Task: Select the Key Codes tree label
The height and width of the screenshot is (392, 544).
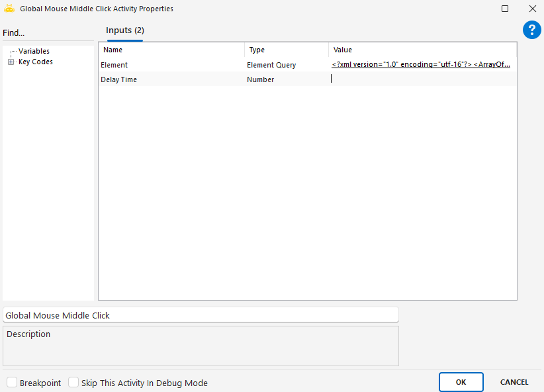Action: (x=36, y=62)
